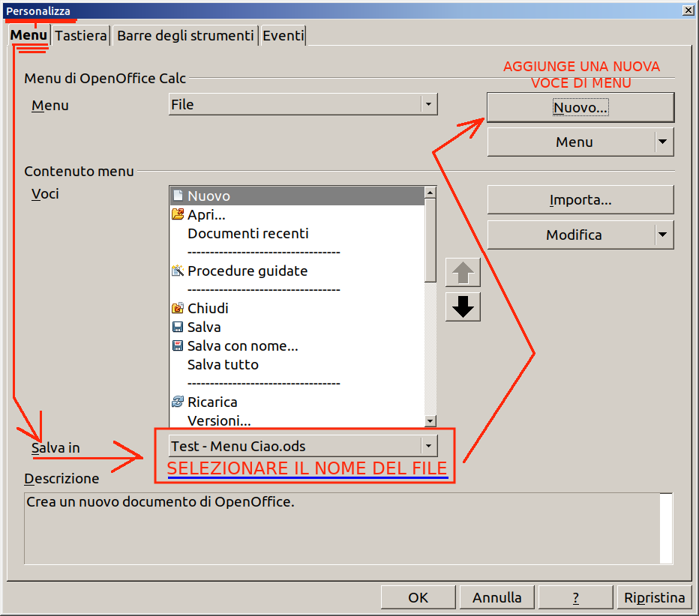699x616 pixels.
Task: Click the Chiudi icon in list
Action: (178, 308)
